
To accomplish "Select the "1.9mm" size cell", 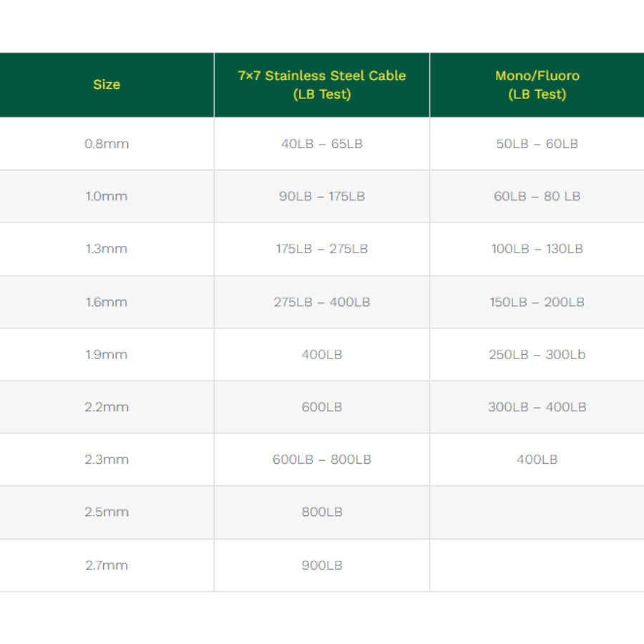I will point(107,354).
